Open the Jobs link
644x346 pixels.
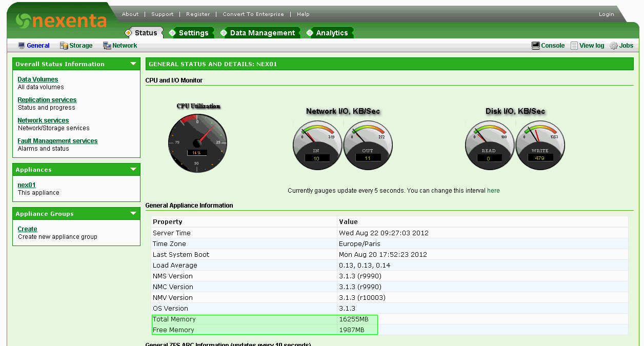pos(626,46)
